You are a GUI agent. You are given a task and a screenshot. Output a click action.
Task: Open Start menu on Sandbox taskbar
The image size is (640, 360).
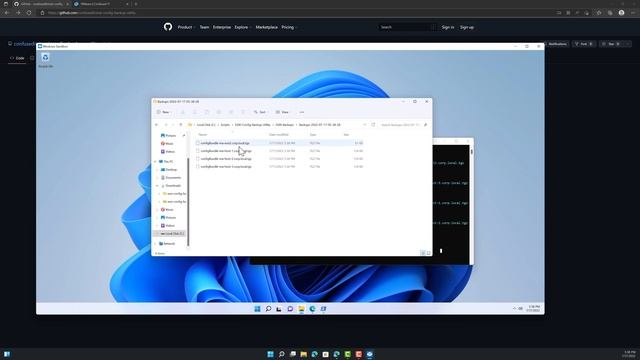click(257, 309)
